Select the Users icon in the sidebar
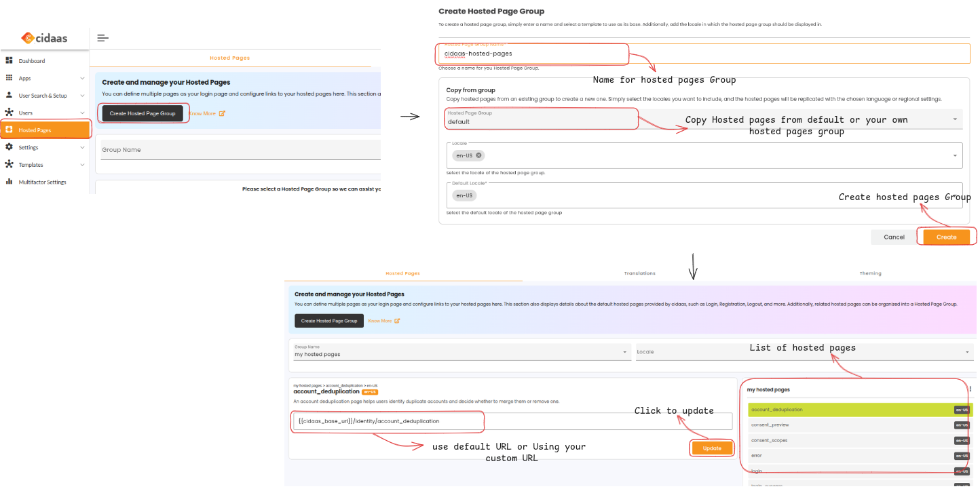Viewport: 980px width, 491px height. pos(9,111)
